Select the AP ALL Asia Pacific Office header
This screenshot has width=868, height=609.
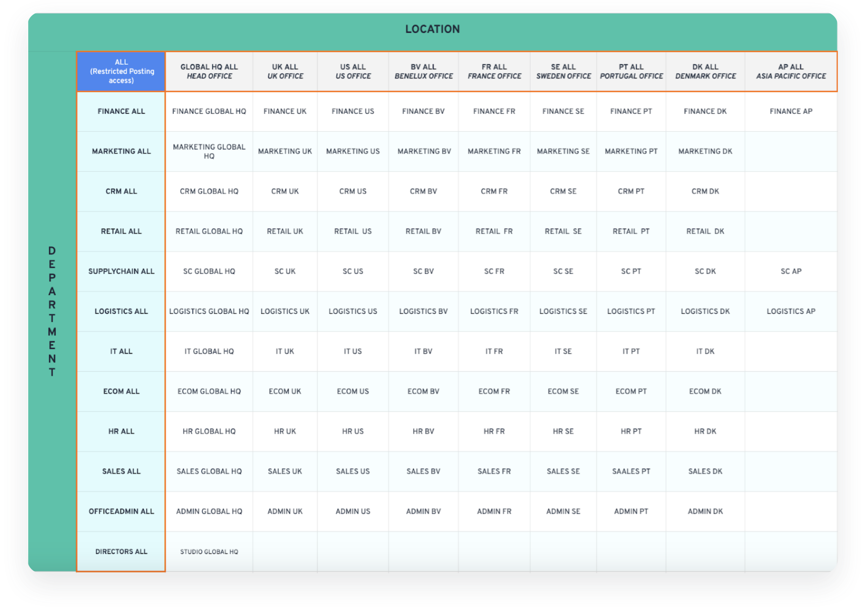[x=791, y=72]
